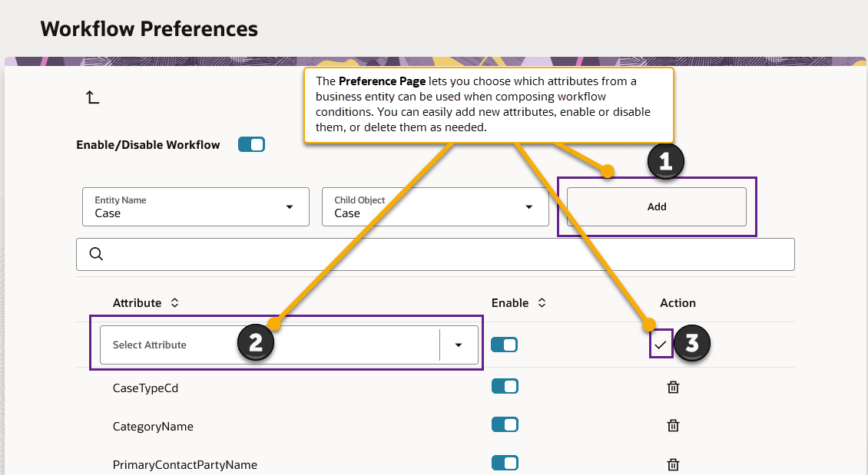Toggle the PrimaryContactPartyName enable switch
Viewport: 868px width, 475px height.
click(x=505, y=463)
